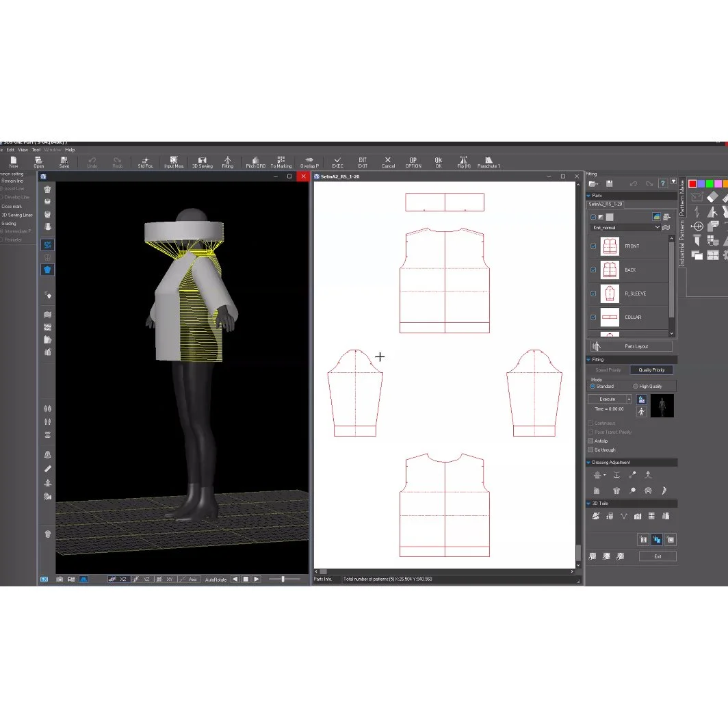Click the Execute fitting button

[x=607, y=400]
